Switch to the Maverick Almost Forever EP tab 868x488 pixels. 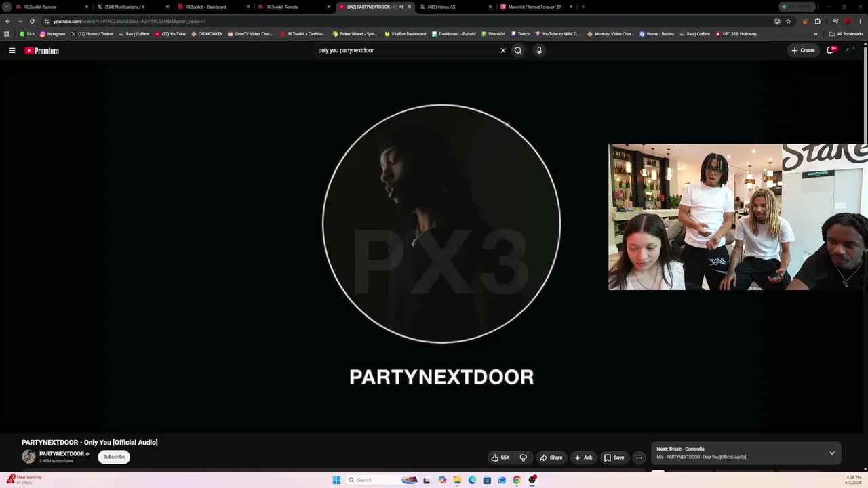536,7
